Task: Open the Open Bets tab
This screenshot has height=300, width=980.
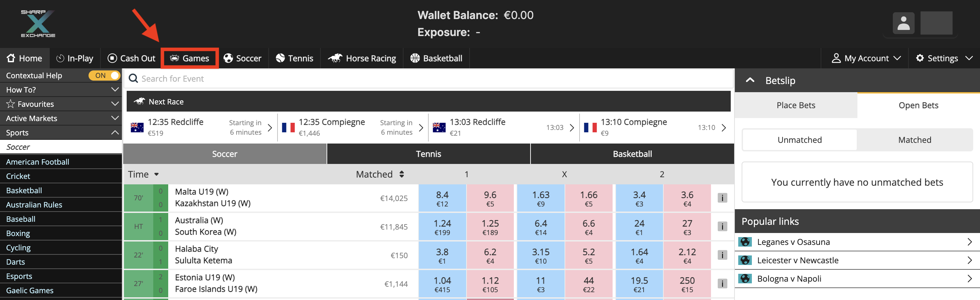Action: (x=918, y=105)
